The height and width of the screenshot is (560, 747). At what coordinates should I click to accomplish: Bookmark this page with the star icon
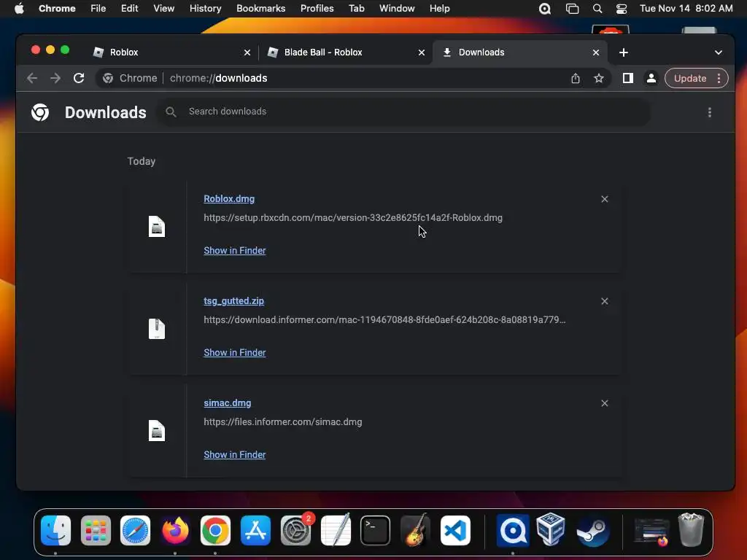599,78
